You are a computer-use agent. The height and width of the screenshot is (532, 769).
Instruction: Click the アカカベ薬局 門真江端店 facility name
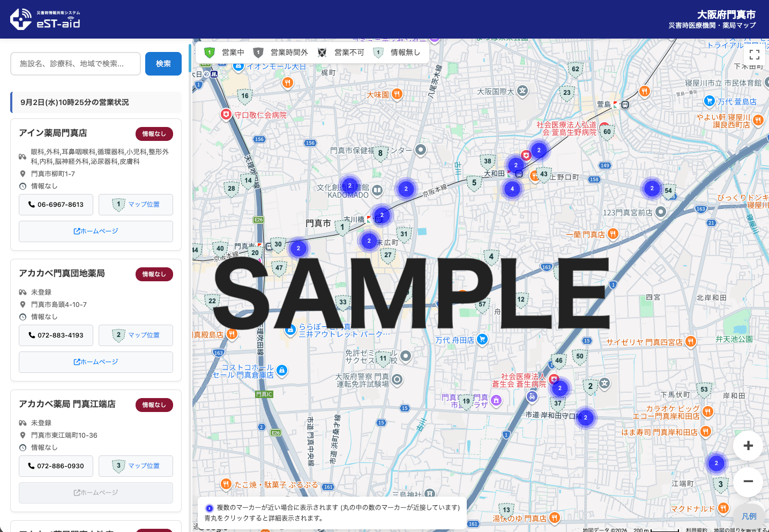[68, 404]
